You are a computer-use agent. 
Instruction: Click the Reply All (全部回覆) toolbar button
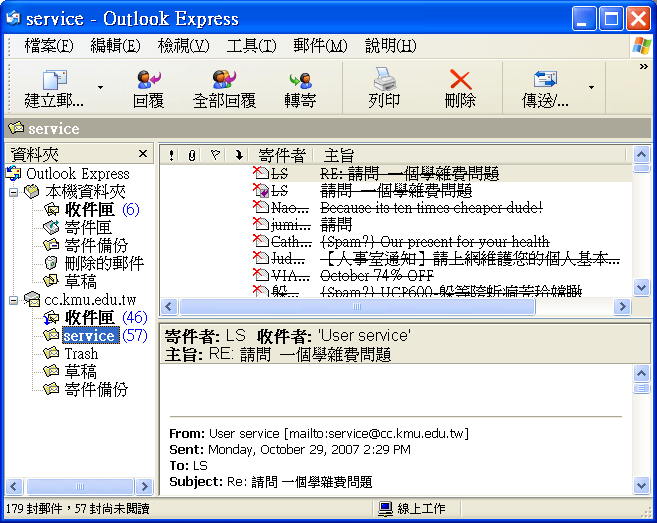pos(224,89)
